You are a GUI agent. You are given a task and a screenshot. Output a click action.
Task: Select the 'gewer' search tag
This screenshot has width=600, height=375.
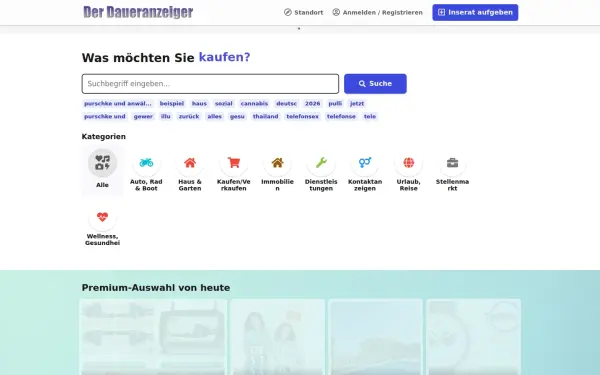[143, 116]
